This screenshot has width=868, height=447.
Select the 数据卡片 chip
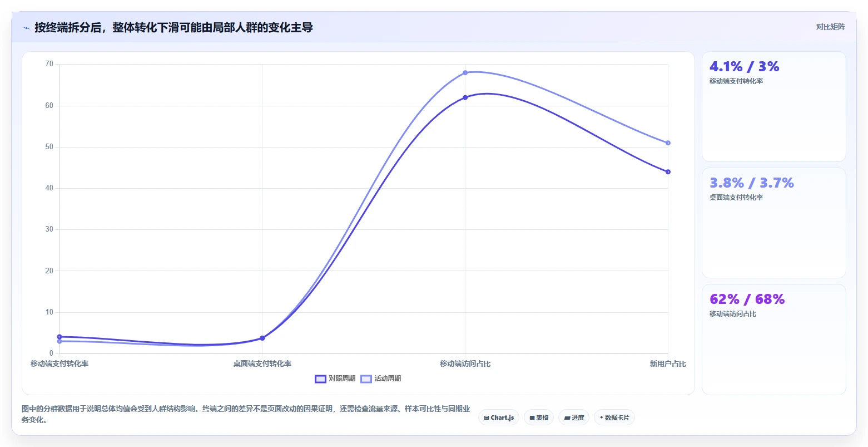pos(614,417)
